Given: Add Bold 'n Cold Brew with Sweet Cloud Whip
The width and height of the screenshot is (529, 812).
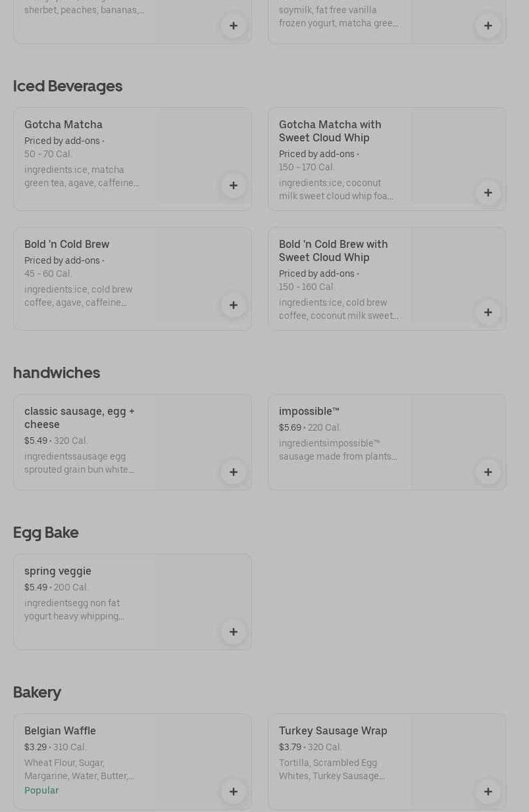Looking at the screenshot, I should pyautogui.click(x=488, y=312).
